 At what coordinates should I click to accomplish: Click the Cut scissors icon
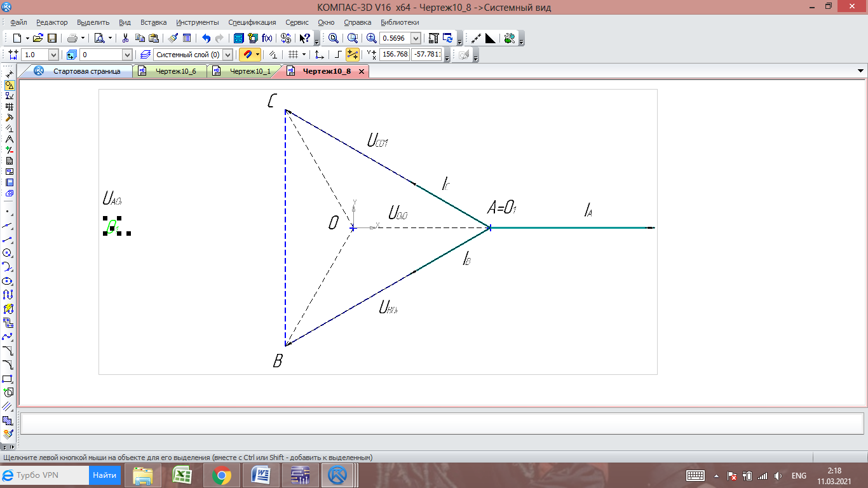coord(125,38)
